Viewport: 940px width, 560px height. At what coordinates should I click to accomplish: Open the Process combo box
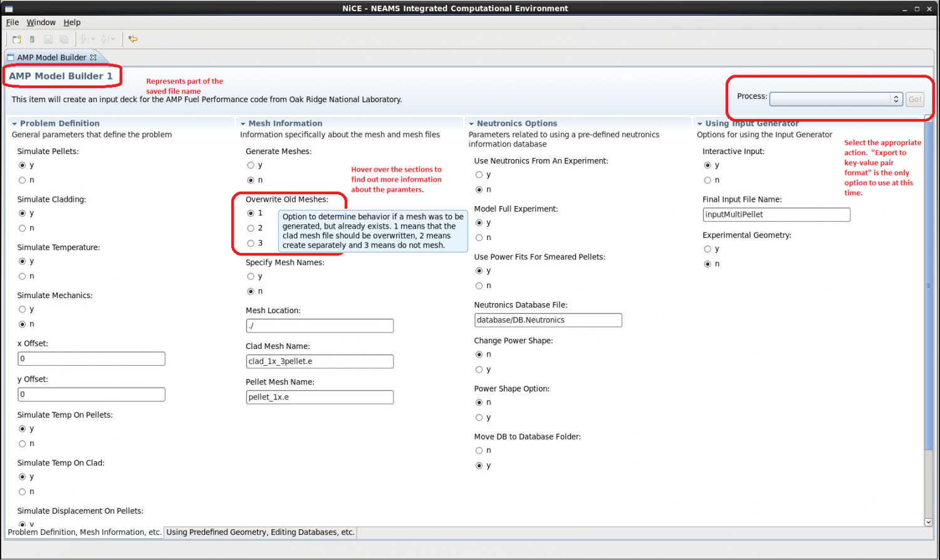[836, 99]
